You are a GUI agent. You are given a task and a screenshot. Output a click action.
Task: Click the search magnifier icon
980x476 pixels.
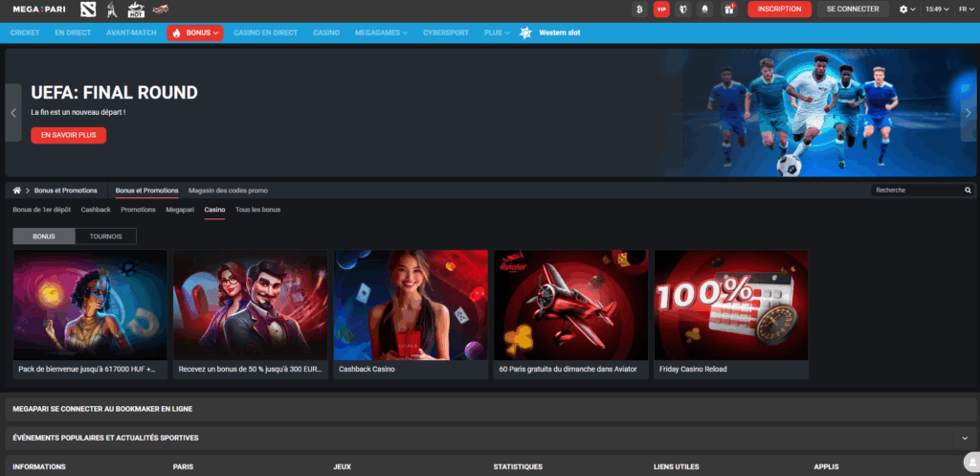968,191
